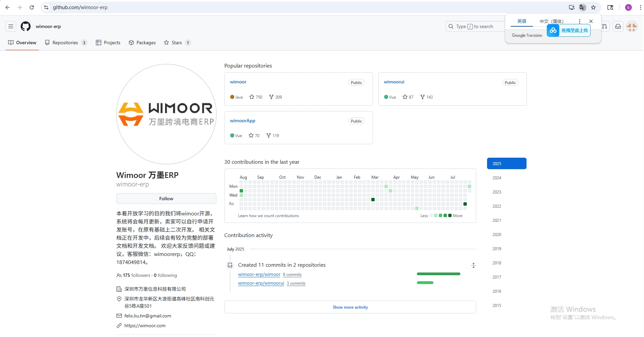Open the Projects tab
The width and height of the screenshot is (644, 337).
108,43
